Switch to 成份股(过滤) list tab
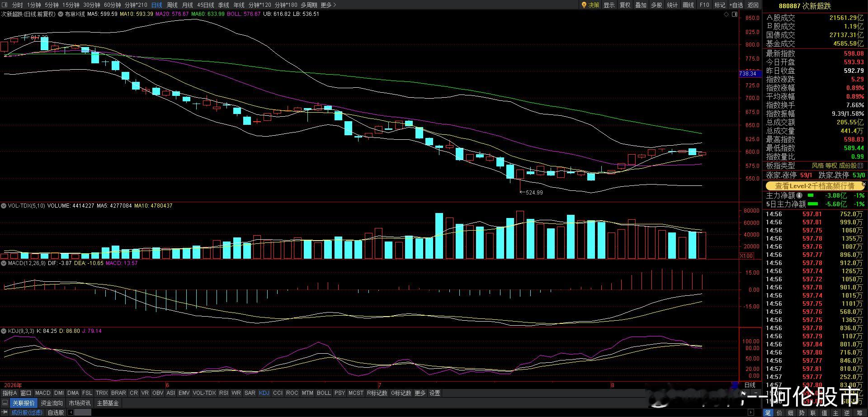Screen dimensions: 868x417 point(27,412)
